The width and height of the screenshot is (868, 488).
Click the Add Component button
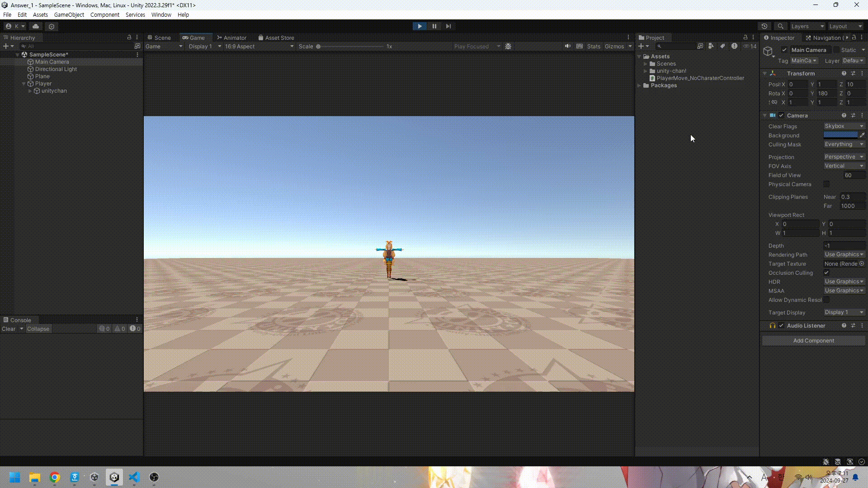(814, 341)
